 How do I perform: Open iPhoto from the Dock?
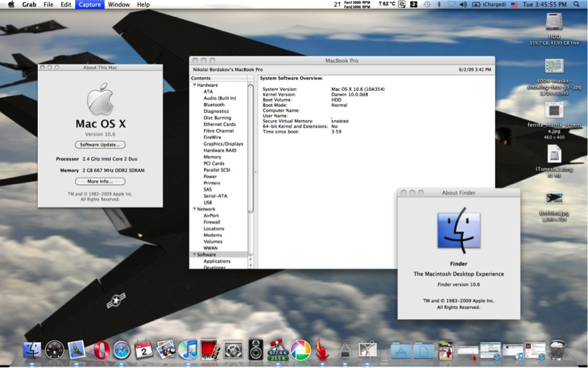pos(166,349)
